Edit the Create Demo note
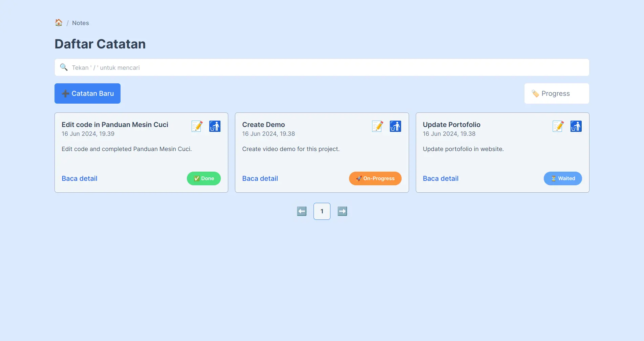 pyautogui.click(x=378, y=126)
